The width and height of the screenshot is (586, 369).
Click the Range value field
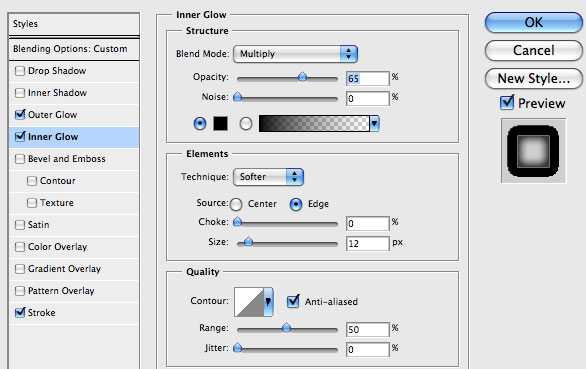point(367,329)
